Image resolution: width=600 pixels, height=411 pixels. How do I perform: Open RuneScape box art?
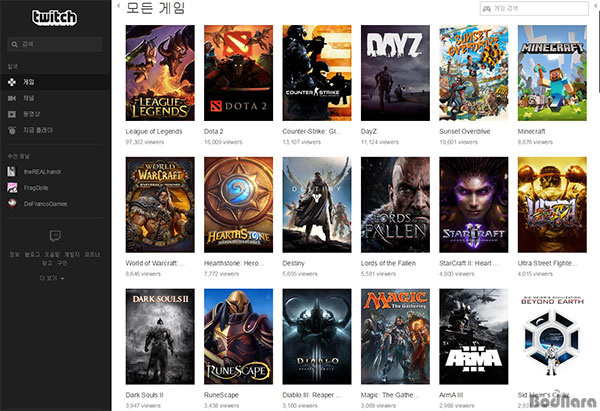click(238, 336)
